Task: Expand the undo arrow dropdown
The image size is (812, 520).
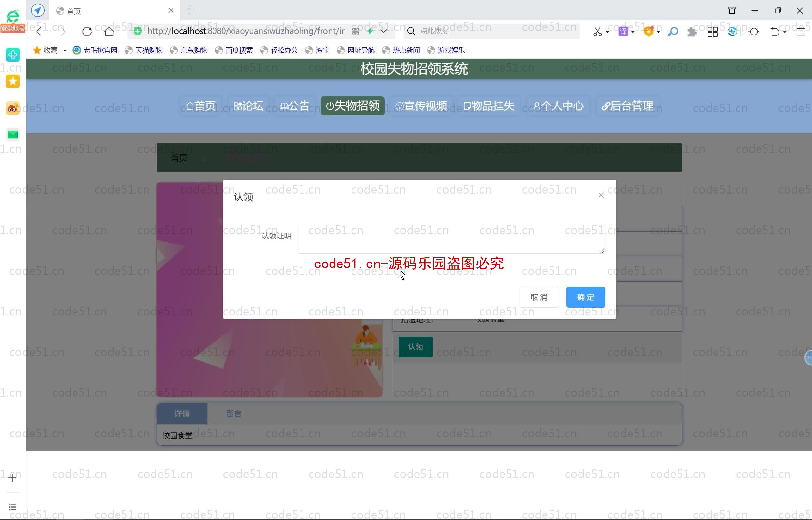Action: point(785,32)
